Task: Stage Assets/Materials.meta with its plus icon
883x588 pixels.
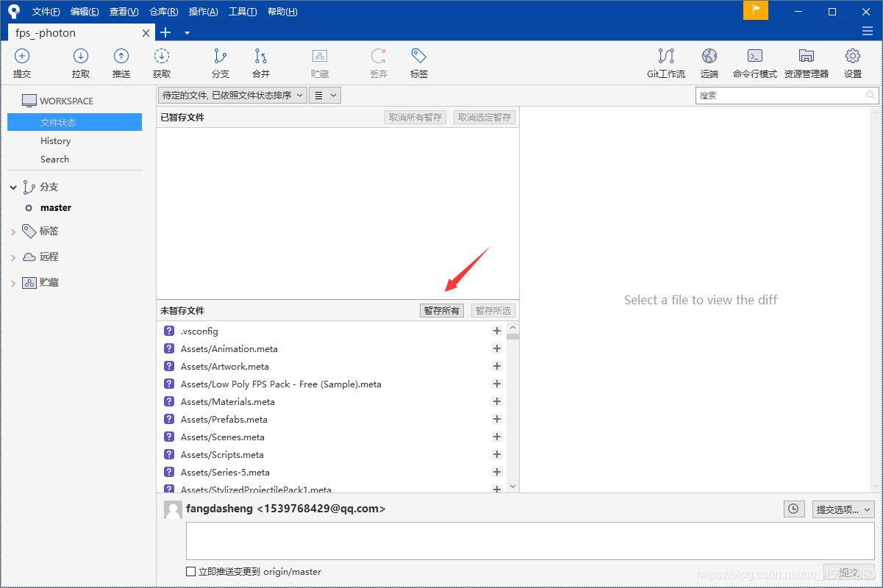Action: (x=497, y=402)
